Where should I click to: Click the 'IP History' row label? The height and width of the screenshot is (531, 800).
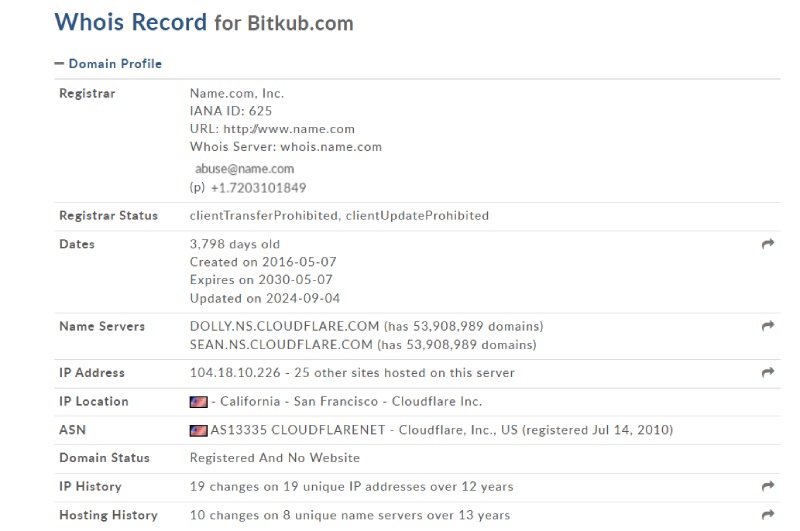pyautogui.click(x=90, y=487)
